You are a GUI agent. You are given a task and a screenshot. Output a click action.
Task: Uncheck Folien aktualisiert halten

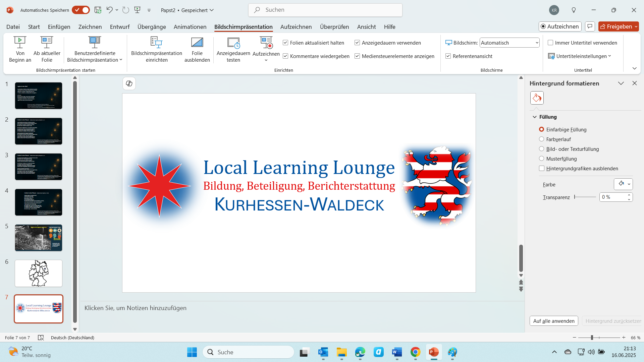coord(285,43)
